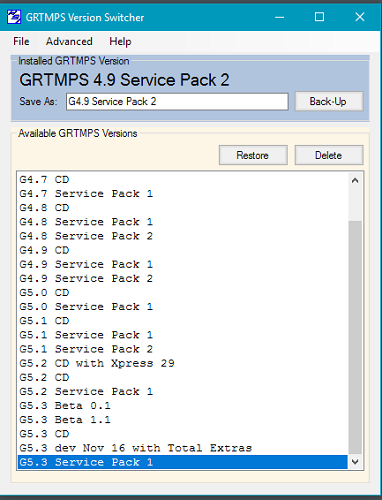Select G5.0 Service Pack 1 entry

click(x=183, y=307)
